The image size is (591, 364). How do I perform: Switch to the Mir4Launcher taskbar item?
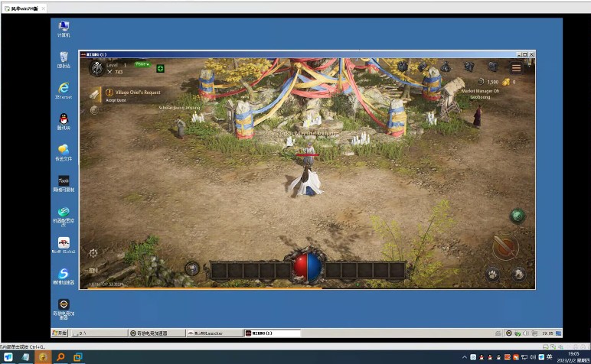click(214, 333)
